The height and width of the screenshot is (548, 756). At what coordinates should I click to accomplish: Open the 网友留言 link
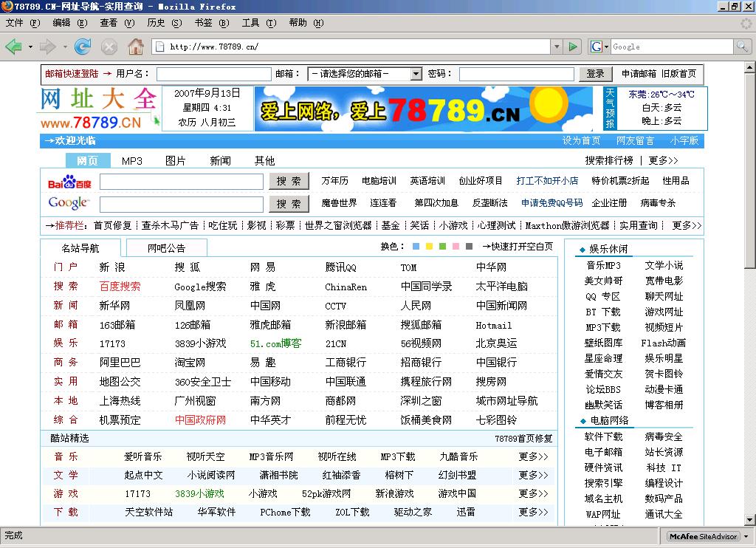coord(635,141)
